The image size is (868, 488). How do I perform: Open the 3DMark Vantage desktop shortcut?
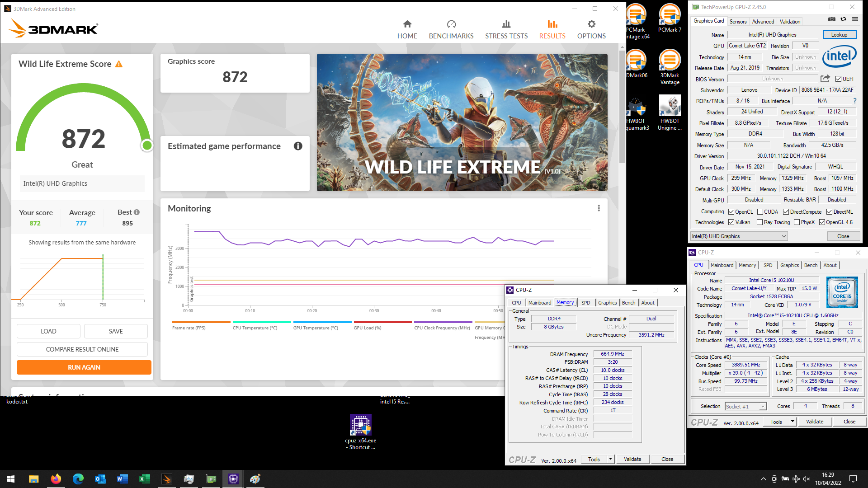click(x=670, y=67)
